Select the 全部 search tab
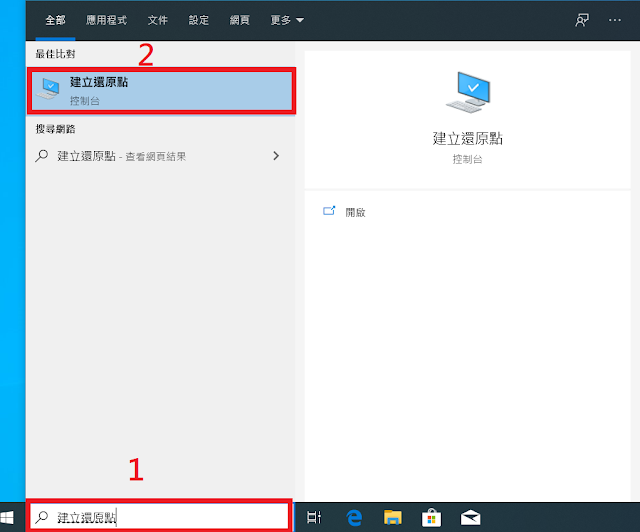The width and height of the screenshot is (640, 532). pyautogui.click(x=55, y=20)
